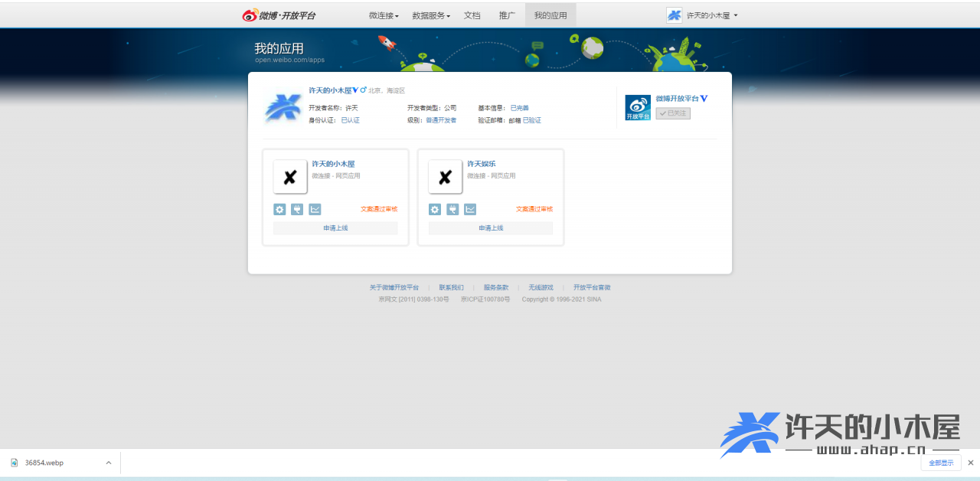The image size is (980, 481).
Task: Click the 许天的小木屋 app thumbnail image
Action: [290, 177]
